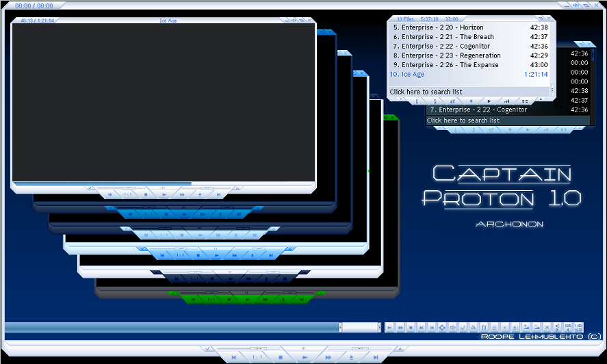Click the 1:1 4:3 aspect icon in mini toolbar
Viewport: 607px width, 364px height.
[x=578, y=328]
